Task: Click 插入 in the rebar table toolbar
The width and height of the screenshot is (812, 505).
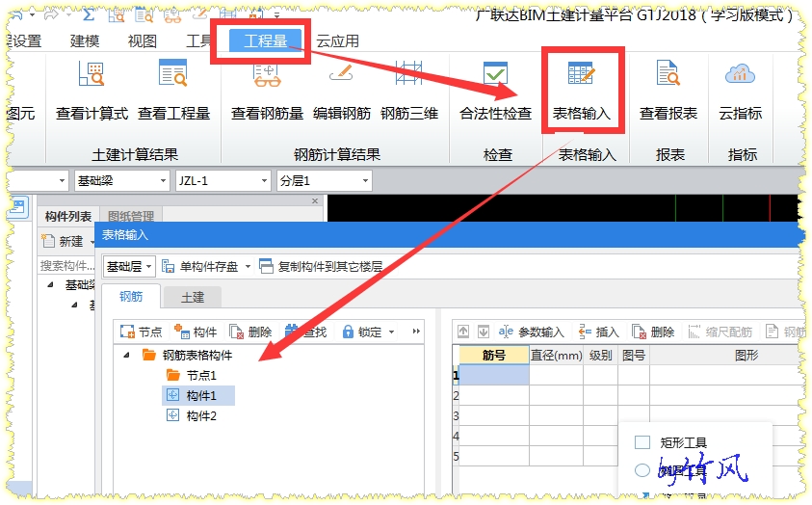Action: (599, 332)
